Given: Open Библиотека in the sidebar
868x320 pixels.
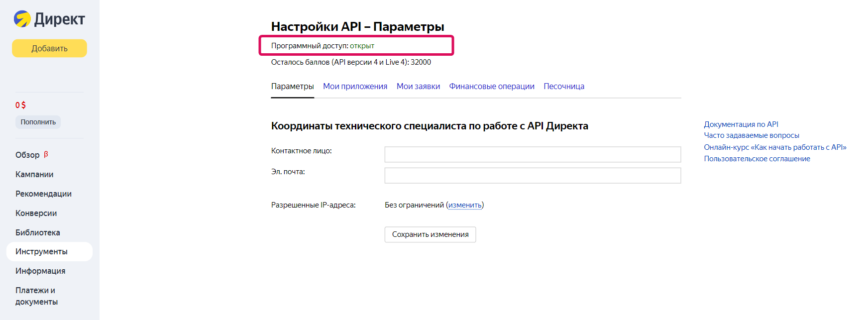Looking at the screenshot, I should (37, 232).
